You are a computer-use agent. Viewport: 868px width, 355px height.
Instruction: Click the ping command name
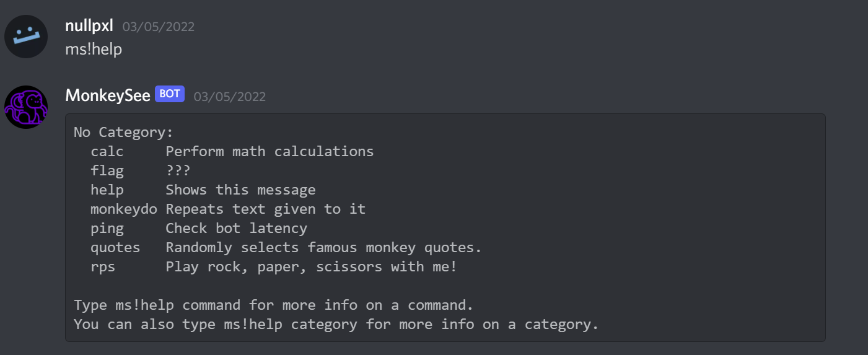[x=107, y=228]
